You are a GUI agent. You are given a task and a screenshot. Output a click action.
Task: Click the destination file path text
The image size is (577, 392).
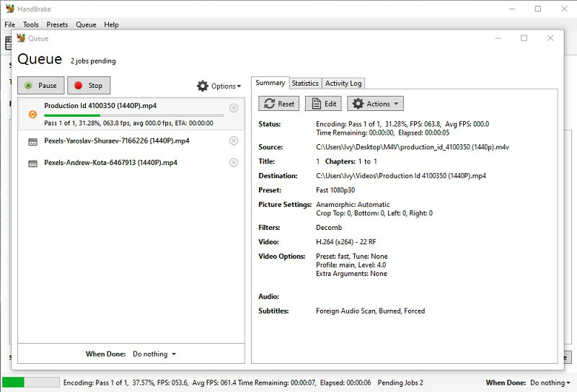point(401,176)
